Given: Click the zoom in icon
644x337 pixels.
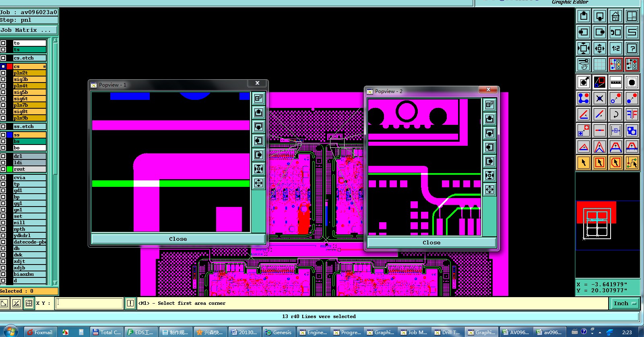Looking at the screenshot, I should (584, 48).
